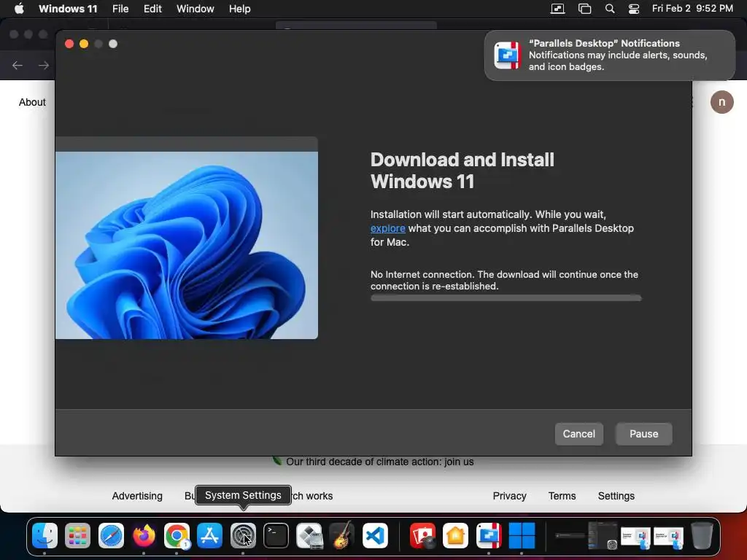Viewport: 747px width, 560px height.
Task: Open System Settings from the Dock
Action: [243, 535]
